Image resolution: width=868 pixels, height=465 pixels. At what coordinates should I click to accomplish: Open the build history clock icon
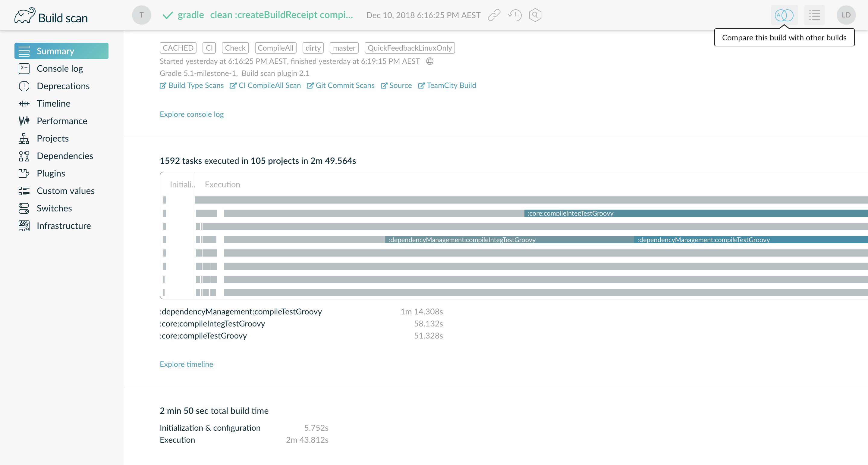pos(515,15)
